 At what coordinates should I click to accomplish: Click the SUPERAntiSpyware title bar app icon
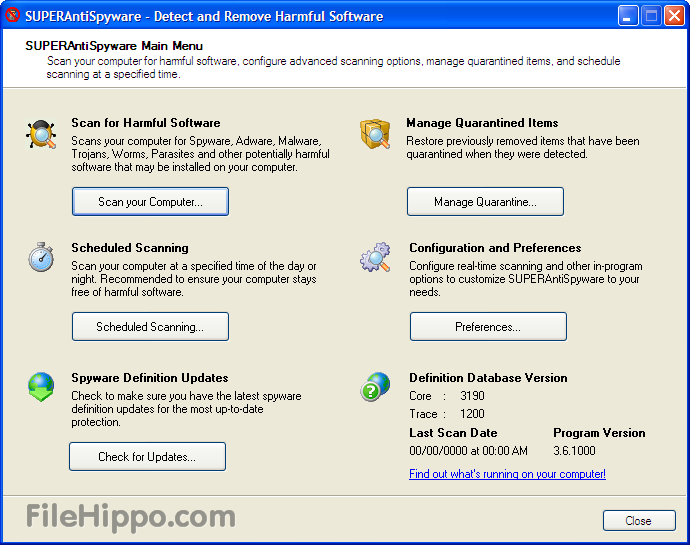pos(12,15)
